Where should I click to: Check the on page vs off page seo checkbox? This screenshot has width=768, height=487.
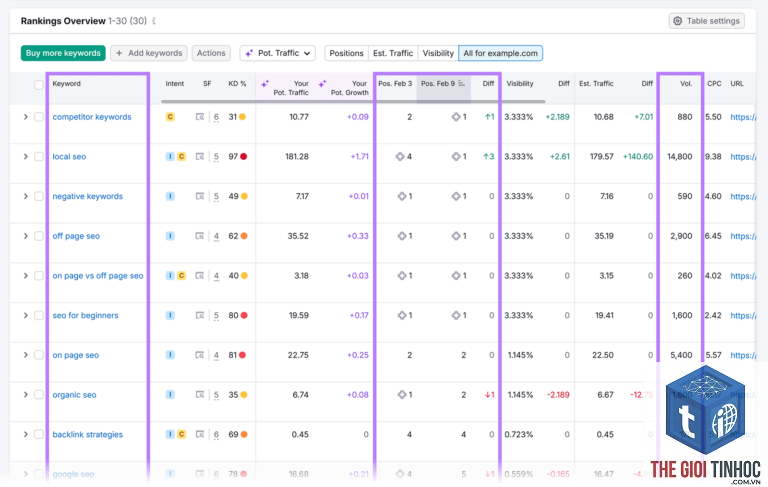(x=39, y=276)
